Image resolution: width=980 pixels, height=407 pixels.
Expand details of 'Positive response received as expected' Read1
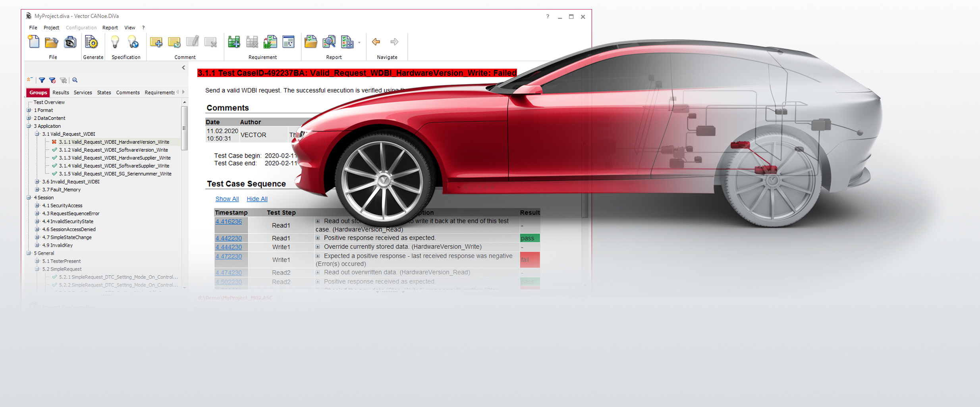(318, 238)
